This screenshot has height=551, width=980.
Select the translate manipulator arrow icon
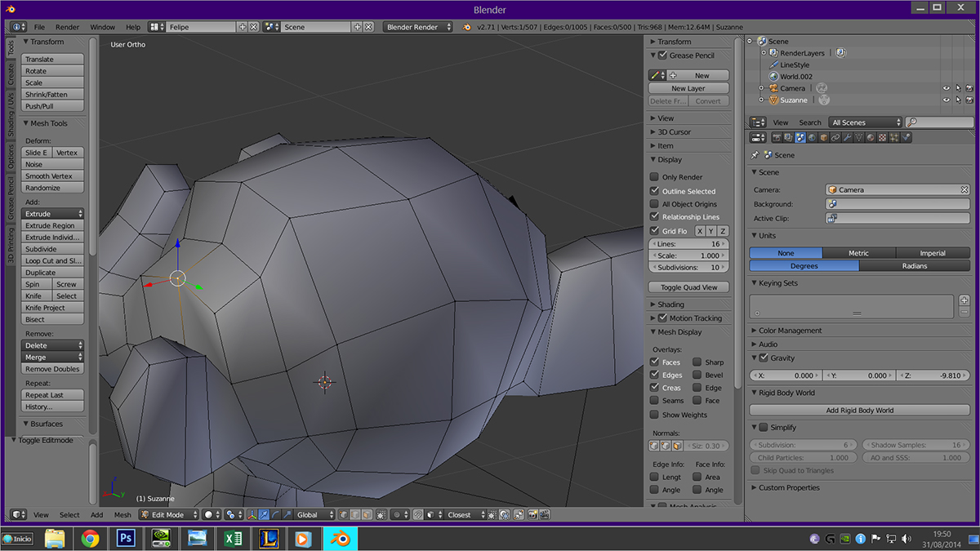264,515
